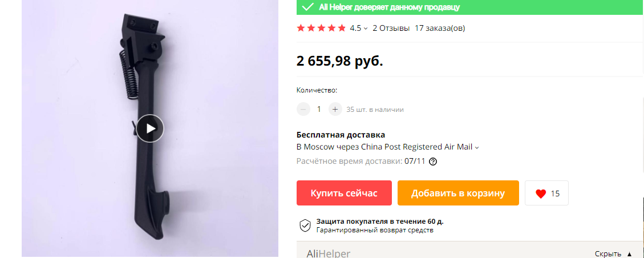
Task: Click the delivery time question mark icon
Action: 432,162
